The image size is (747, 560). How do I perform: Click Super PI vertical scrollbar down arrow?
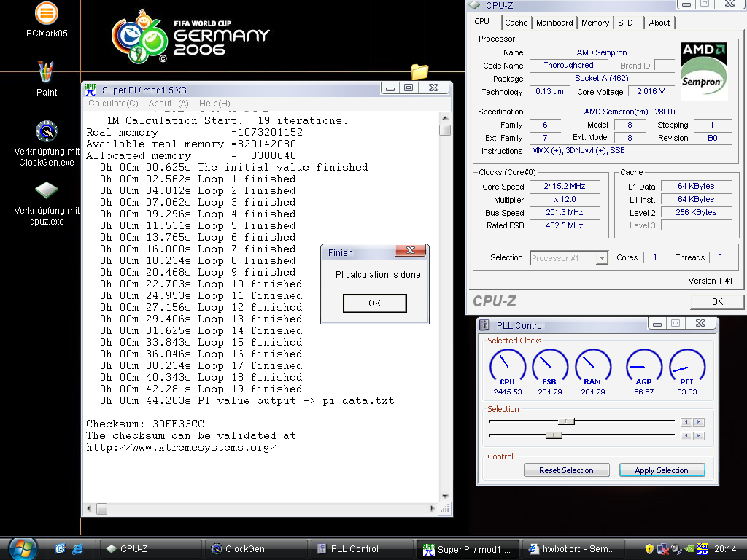click(x=445, y=497)
